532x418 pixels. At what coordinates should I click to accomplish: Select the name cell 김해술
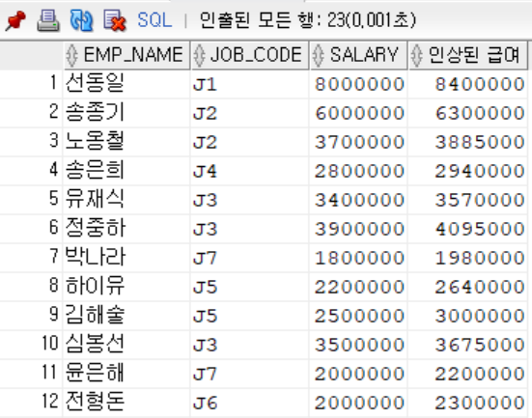[126, 316]
